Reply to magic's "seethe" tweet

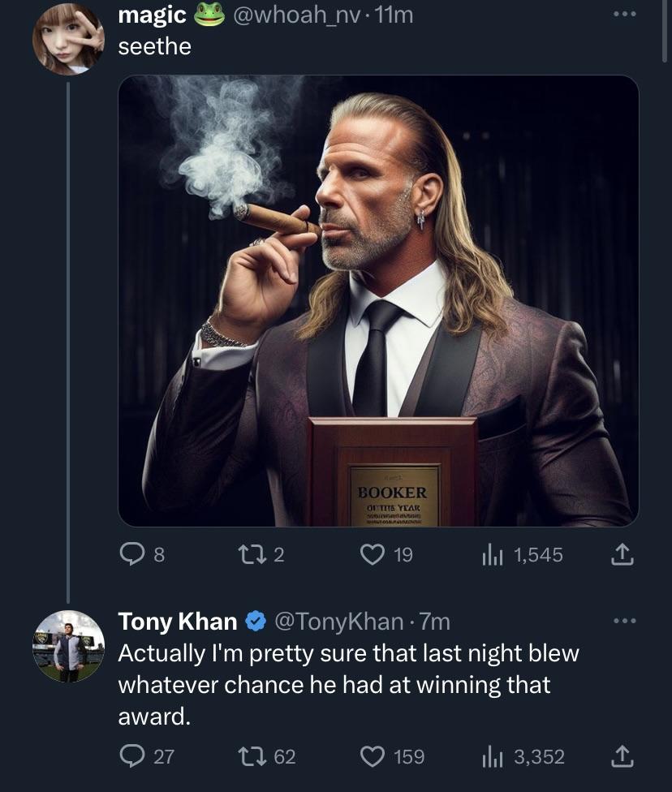pos(131,555)
